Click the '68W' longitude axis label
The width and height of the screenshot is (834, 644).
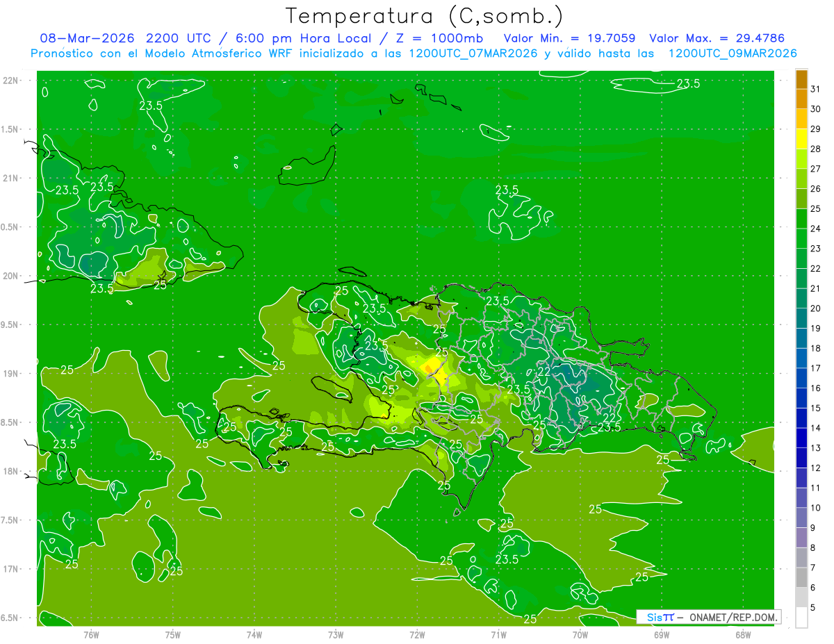point(743,634)
